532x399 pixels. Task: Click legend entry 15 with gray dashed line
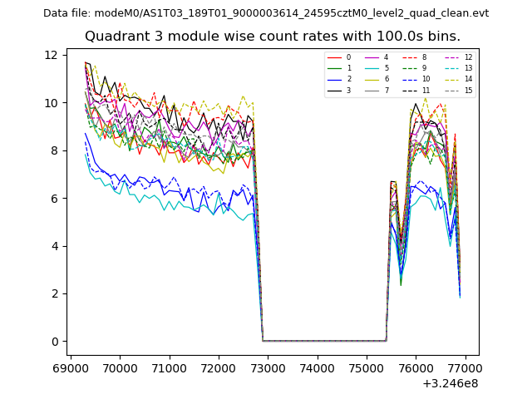tap(454, 90)
